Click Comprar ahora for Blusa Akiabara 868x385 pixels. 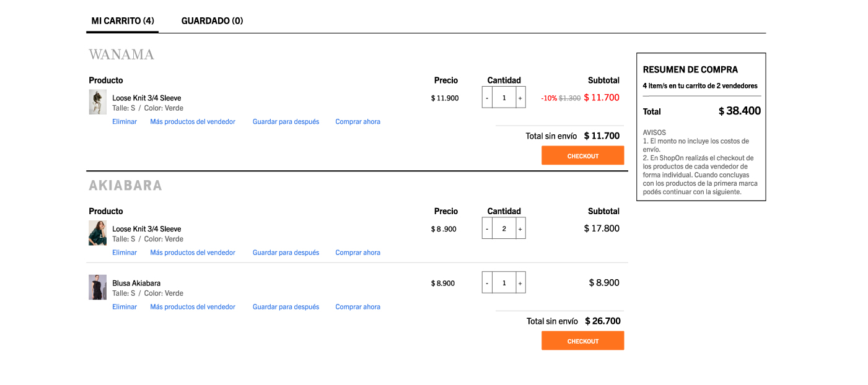pos(357,307)
